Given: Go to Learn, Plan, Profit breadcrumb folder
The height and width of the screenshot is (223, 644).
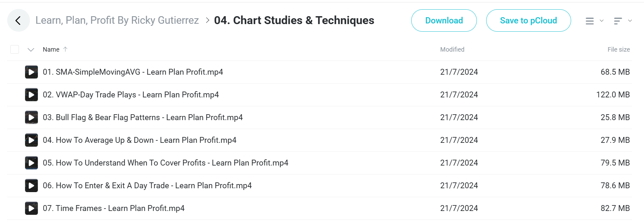Looking at the screenshot, I should click(117, 20).
